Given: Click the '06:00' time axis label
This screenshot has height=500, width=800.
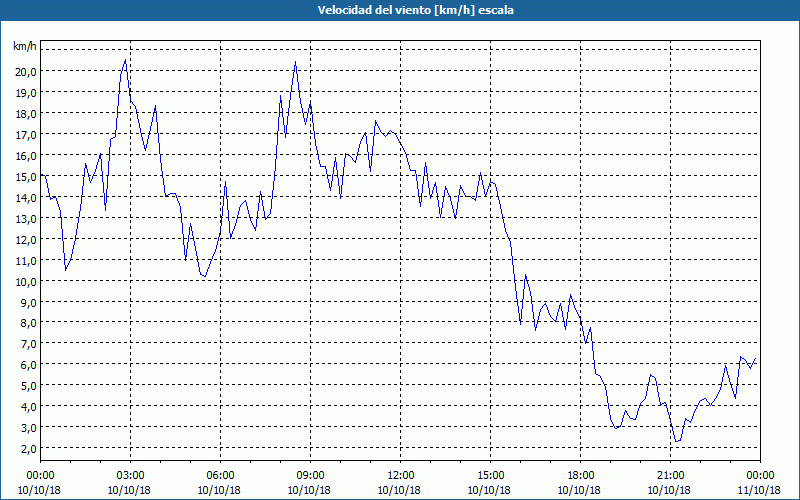Looking at the screenshot, I should (x=220, y=476).
